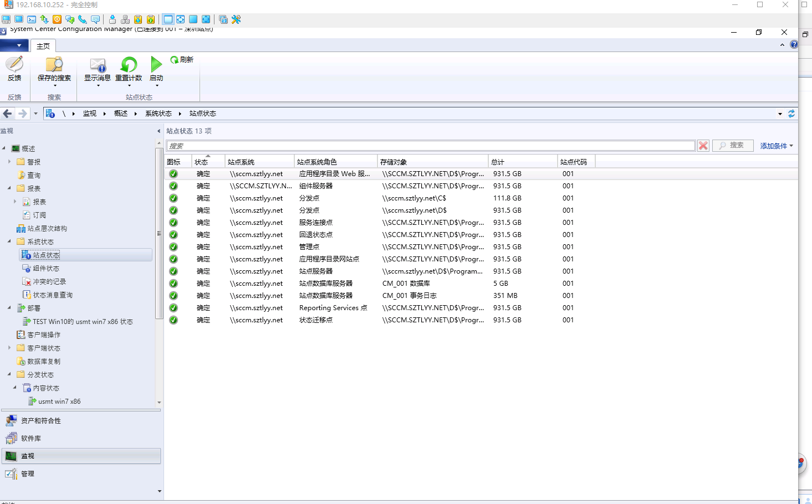Open the Assets and Compliance (资产和符合性) workspace
Viewport: 812px width, 504px height.
click(81, 421)
